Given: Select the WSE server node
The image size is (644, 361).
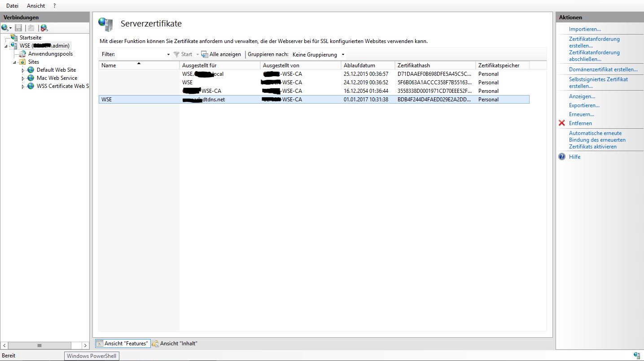Looking at the screenshot, I should click(x=44, y=46).
